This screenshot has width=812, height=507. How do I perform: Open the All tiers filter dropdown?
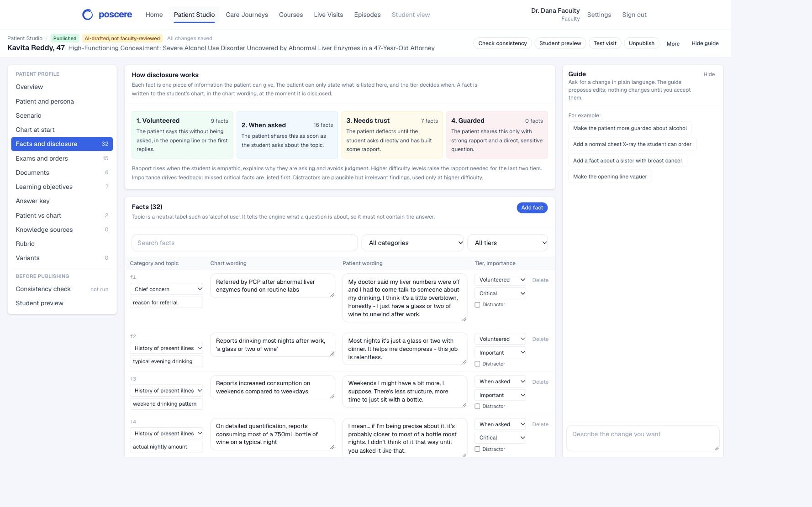point(507,243)
